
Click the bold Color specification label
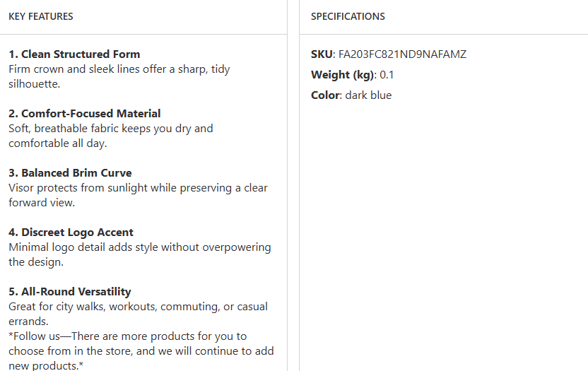(326, 95)
